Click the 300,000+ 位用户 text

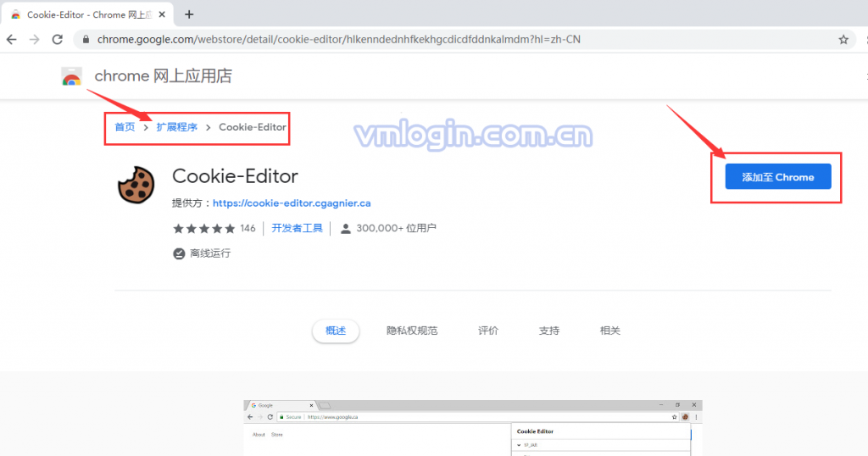coord(397,228)
